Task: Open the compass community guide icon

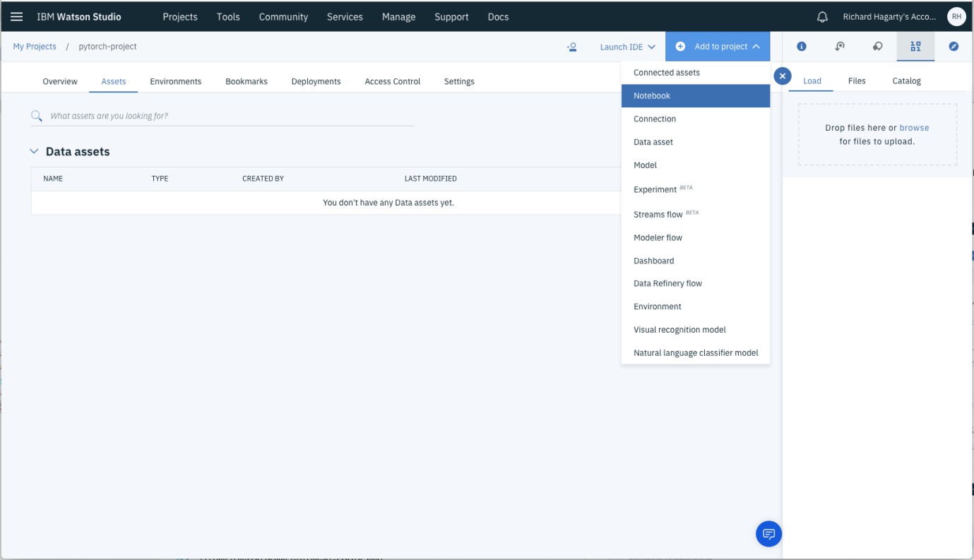Action: click(x=954, y=45)
